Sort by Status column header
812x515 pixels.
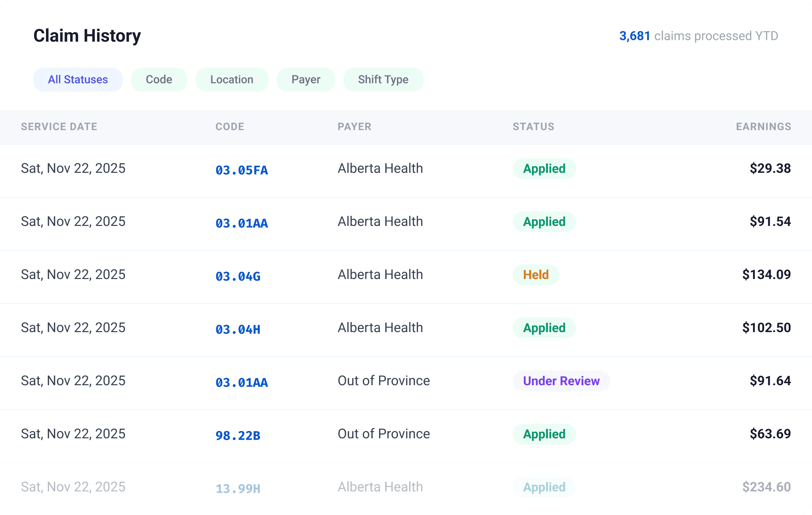coord(533,127)
